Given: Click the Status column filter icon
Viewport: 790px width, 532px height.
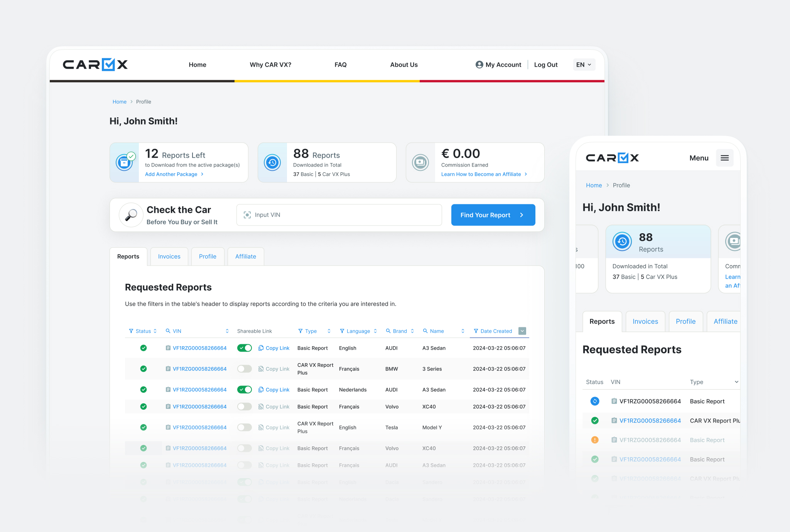Looking at the screenshot, I should (131, 331).
